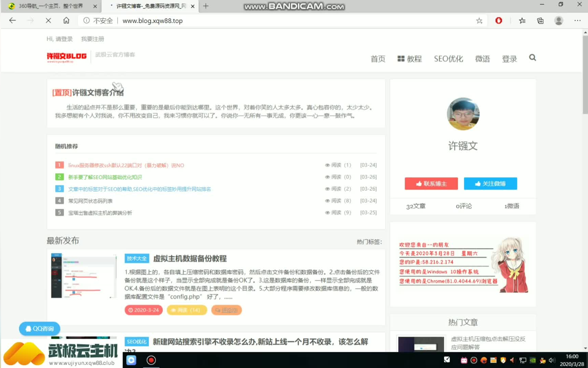This screenshot has width=588, height=368.
Task: Stop loading the page
Action: [48, 20]
